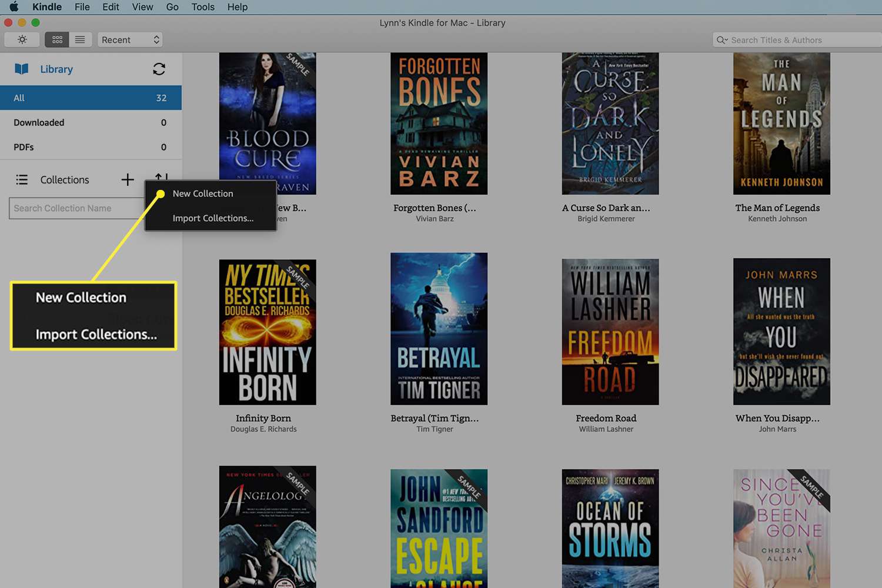The height and width of the screenshot is (588, 882).
Task: Click the magnifier icon in search box
Action: click(721, 40)
